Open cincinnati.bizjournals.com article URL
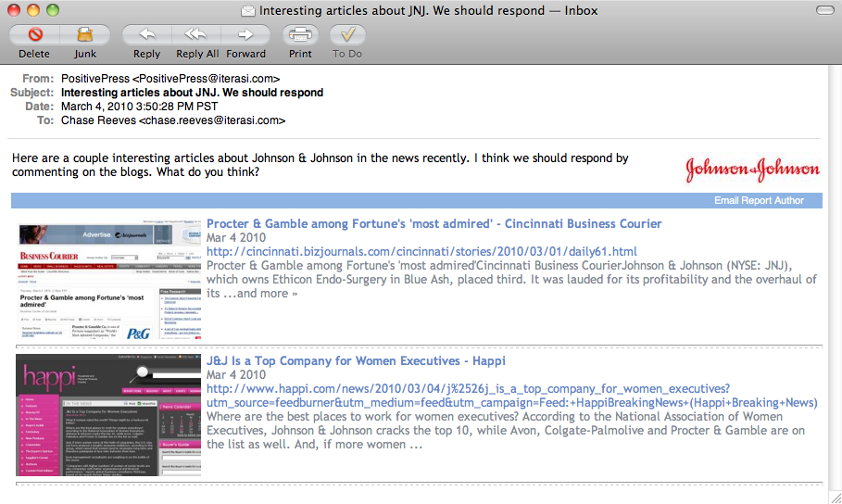Image resolution: width=842 pixels, height=504 pixels. [421, 251]
